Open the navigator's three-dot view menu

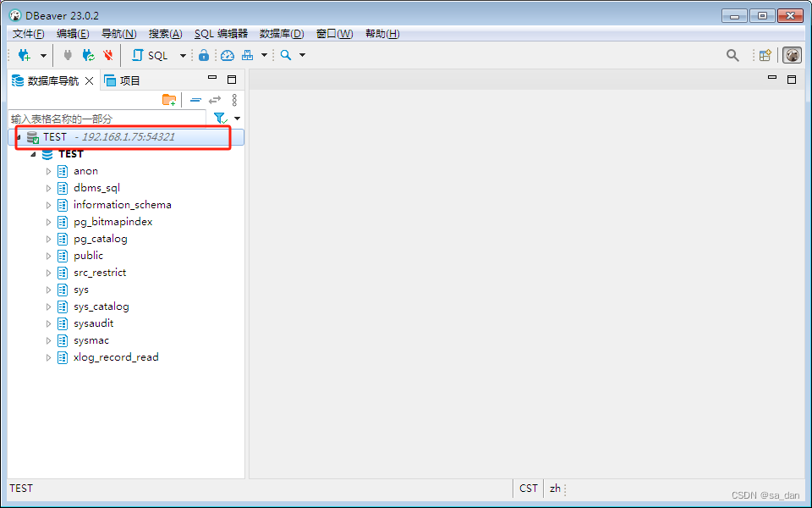click(234, 100)
